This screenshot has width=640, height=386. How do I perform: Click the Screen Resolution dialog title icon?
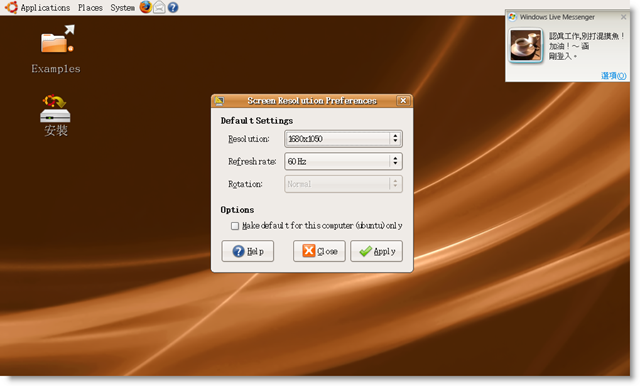pos(220,101)
